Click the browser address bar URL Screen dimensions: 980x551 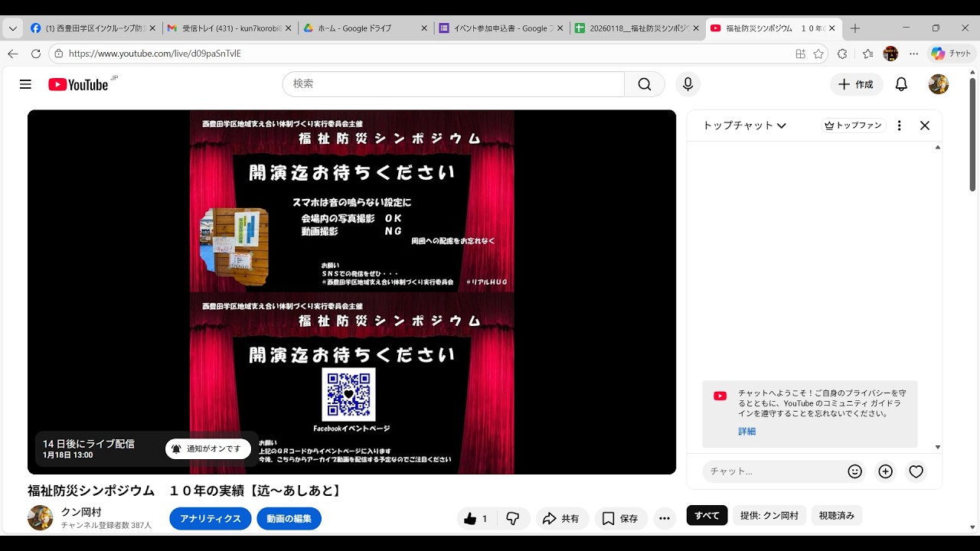pyautogui.click(x=155, y=54)
